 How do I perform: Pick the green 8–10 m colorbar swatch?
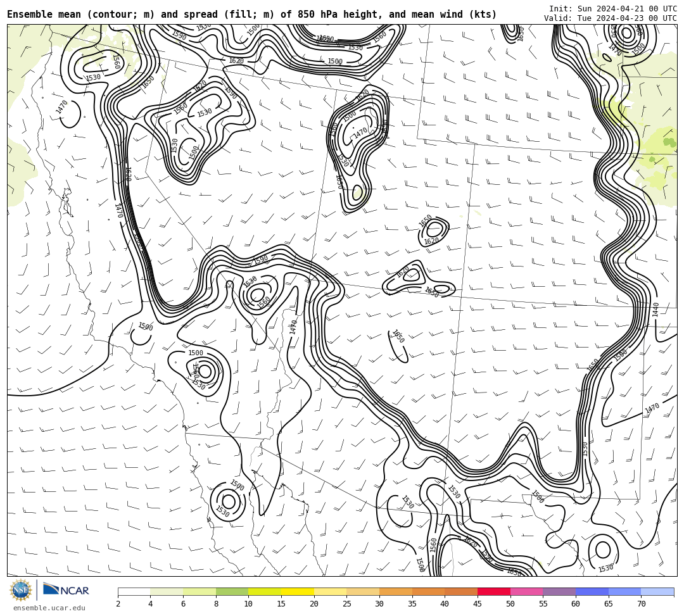[x=232, y=591]
